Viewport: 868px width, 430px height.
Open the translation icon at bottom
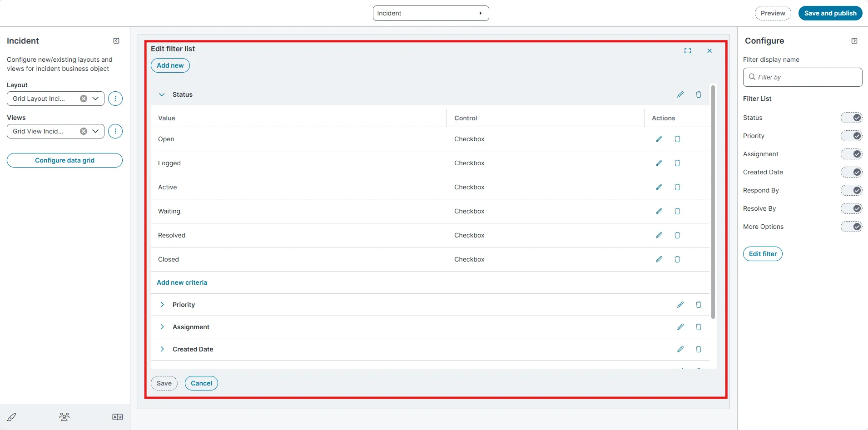(117, 417)
